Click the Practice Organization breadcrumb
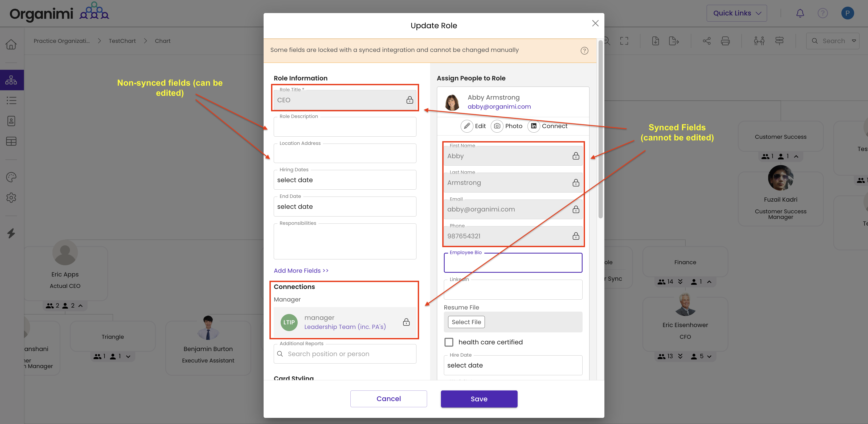This screenshot has height=424, width=868. point(62,41)
